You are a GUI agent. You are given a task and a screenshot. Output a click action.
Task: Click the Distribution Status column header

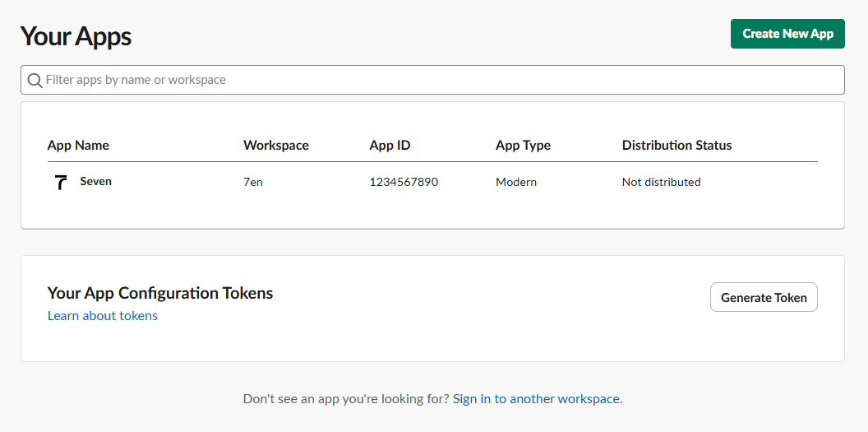point(676,145)
